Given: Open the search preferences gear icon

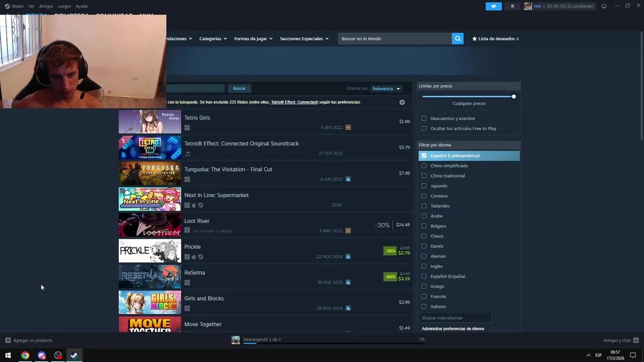Looking at the screenshot, I should [x=402, y=102].
